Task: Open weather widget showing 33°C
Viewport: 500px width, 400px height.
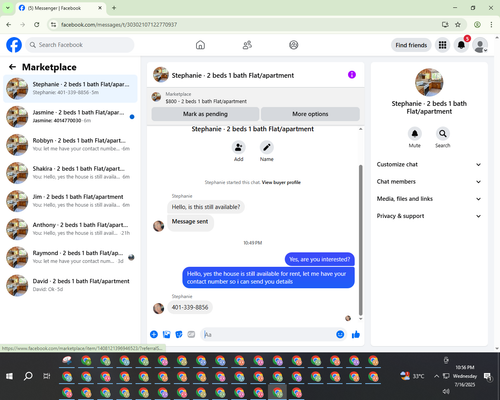Action: click(413, 376)
